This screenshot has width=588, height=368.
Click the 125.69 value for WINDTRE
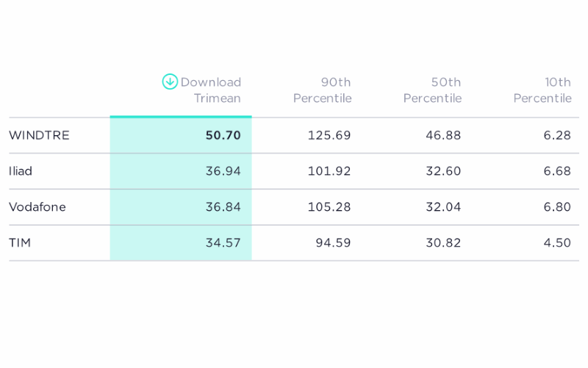click(x=329, y=135)
